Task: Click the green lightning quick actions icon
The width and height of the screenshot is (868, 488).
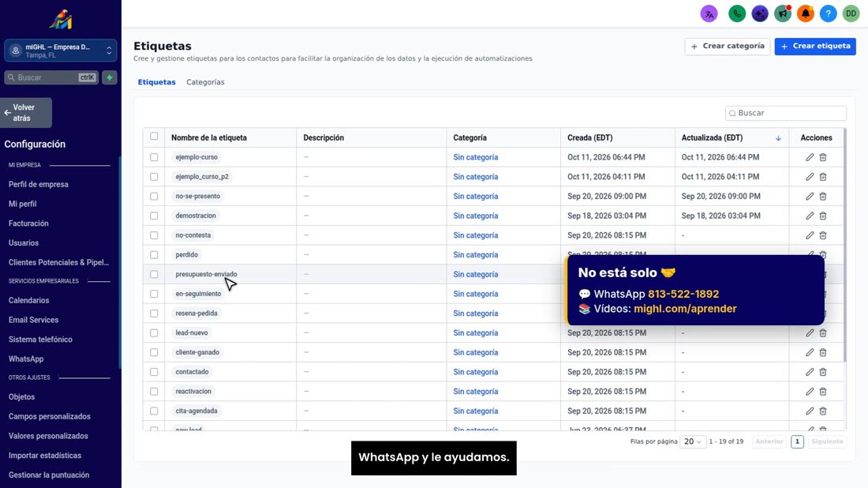Action: (110, 77)
